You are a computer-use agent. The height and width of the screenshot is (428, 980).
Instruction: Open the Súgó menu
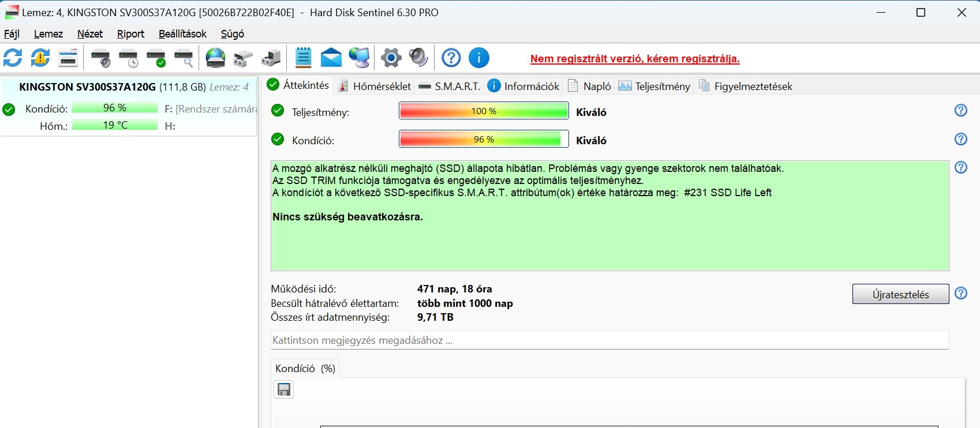233,34
